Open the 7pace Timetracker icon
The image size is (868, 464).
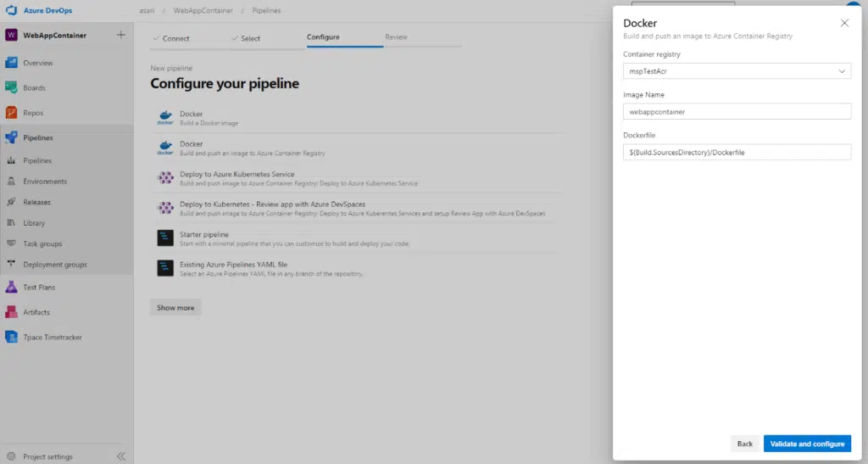pos(11,337)
